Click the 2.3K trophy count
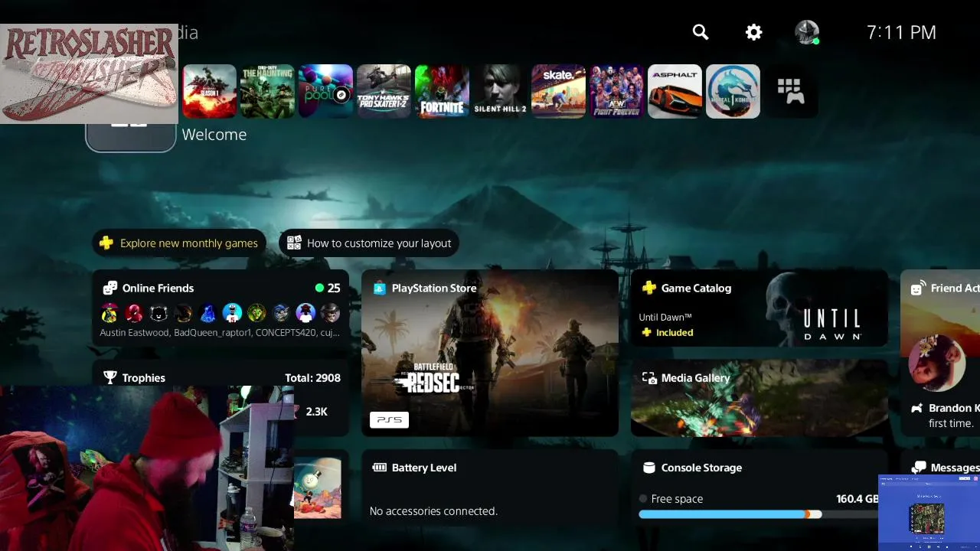The height and width of the screenshot is (551, 980). 316,411
